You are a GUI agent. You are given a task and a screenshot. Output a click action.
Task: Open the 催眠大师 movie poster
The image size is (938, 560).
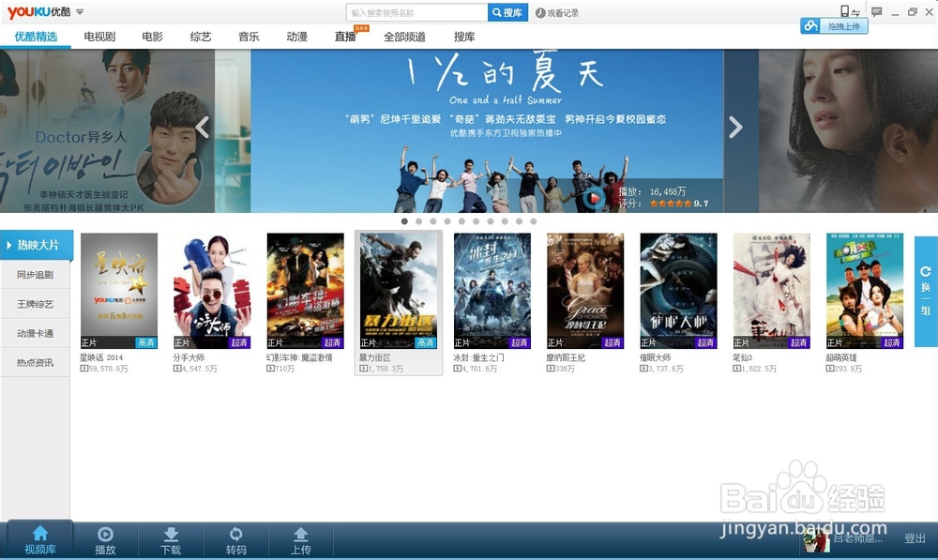click(678, 291)
